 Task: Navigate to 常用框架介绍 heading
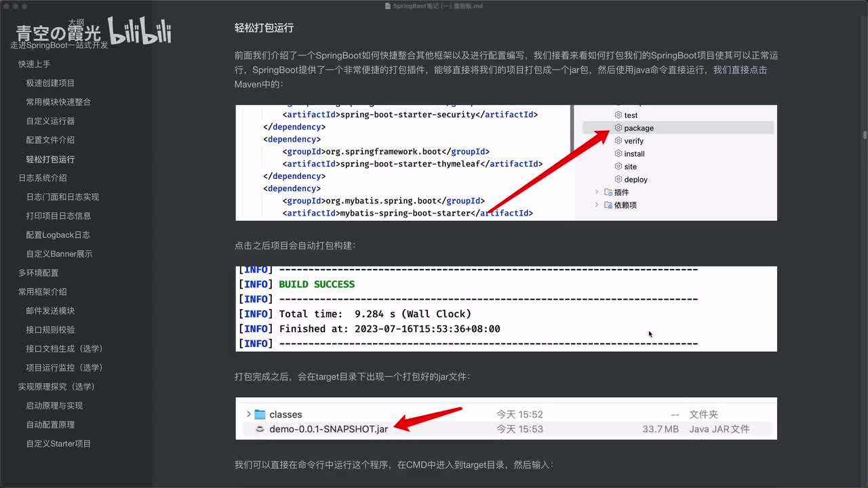coord(43,291)
